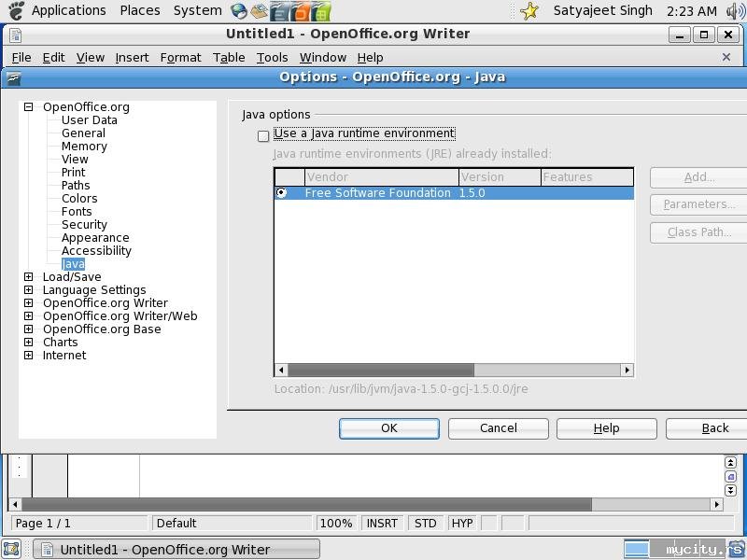747x560 pixels.
Task: Open the Format menu
Action: [x=180, y=58]
